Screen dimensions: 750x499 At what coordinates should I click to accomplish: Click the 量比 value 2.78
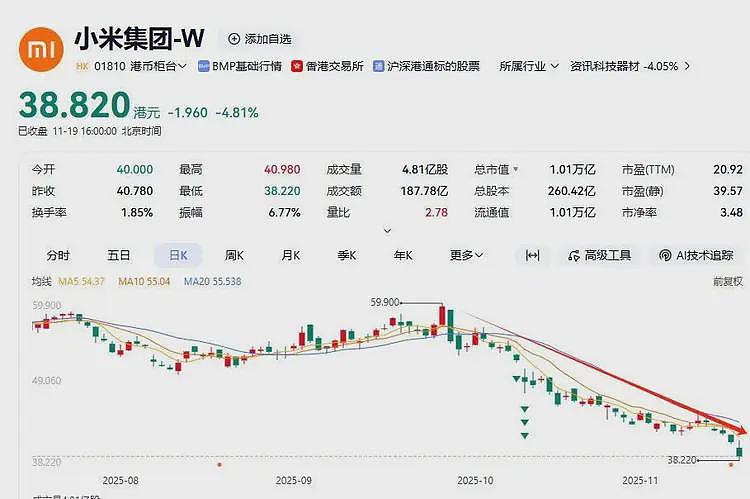437,212
